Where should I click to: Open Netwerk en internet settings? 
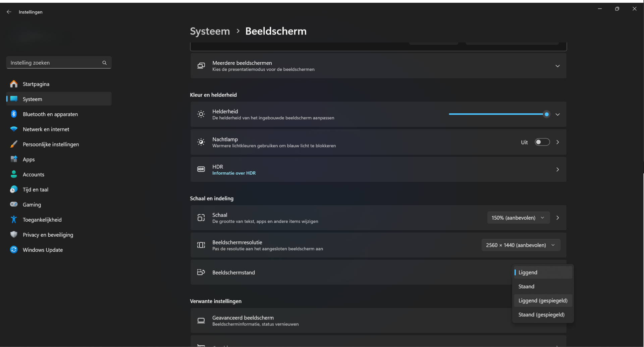point(46,129)
